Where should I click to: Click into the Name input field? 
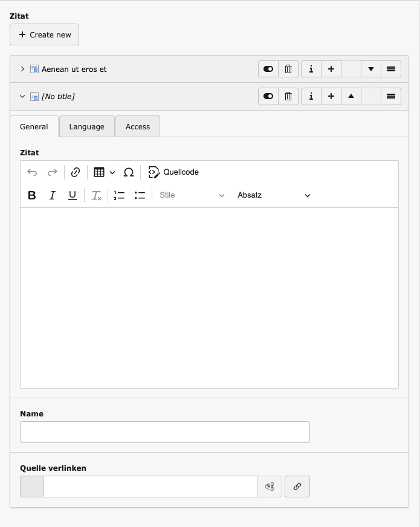point(165,432)
